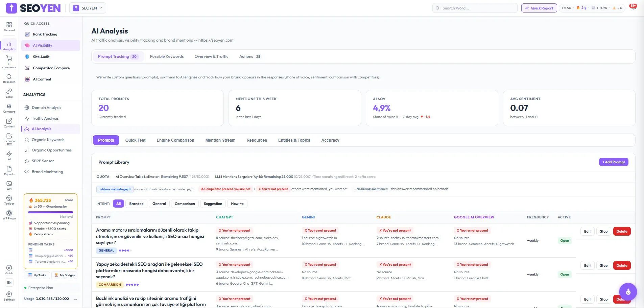The width and height of the screenshot is (644, 308).
Task: Open Rank Tracking from Quick Access
Action: point(51,34)
